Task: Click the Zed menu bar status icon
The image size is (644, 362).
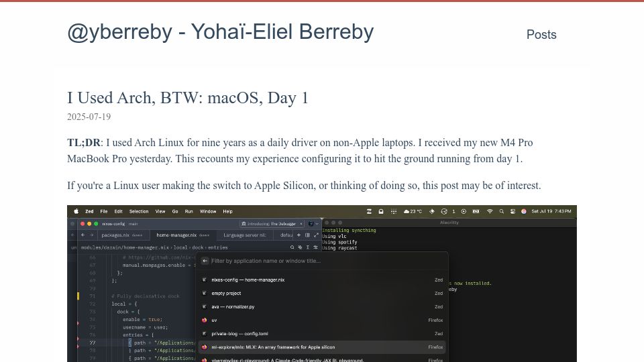Action: click(x=369, y=211)
